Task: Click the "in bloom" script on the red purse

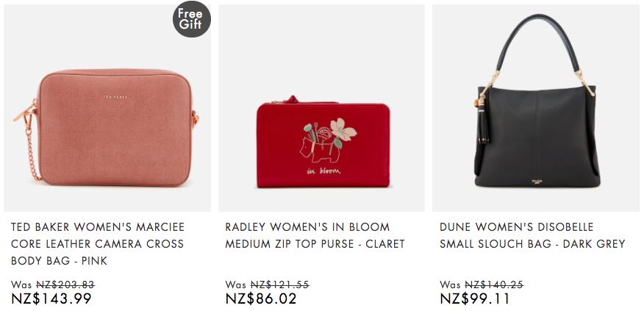Action: pyautogui.click(x=323, y=171)
